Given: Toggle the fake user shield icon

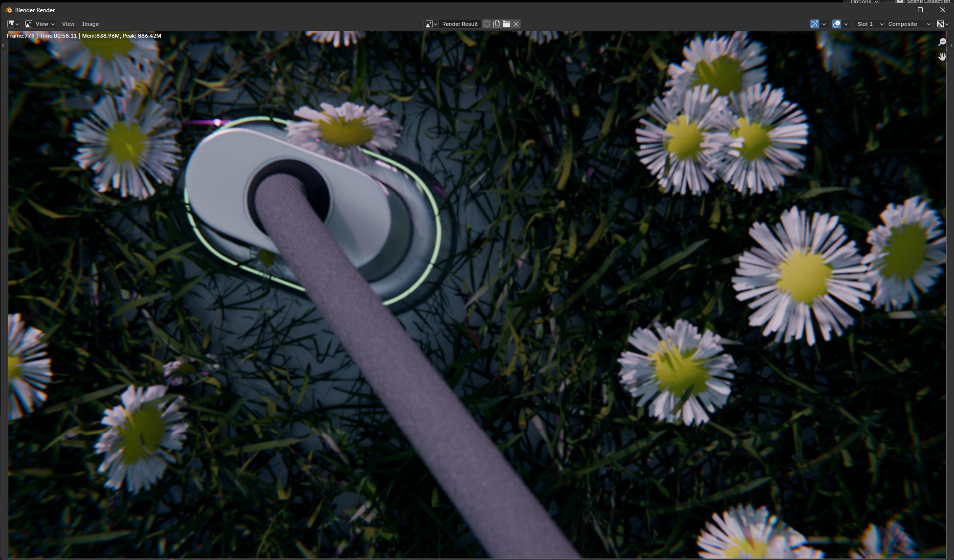Looking at the screenshot, I should click(487, 24).
